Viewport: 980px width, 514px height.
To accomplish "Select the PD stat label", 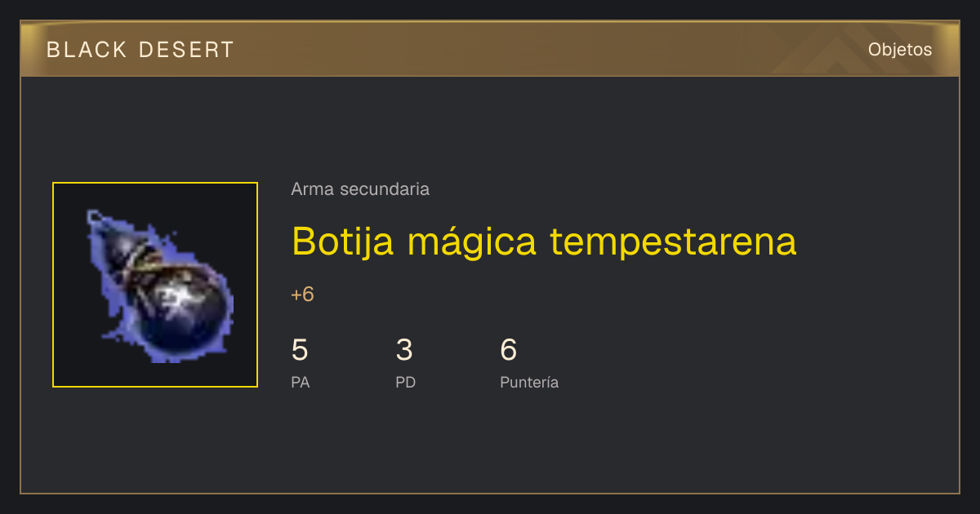I will tap(406, 382).
